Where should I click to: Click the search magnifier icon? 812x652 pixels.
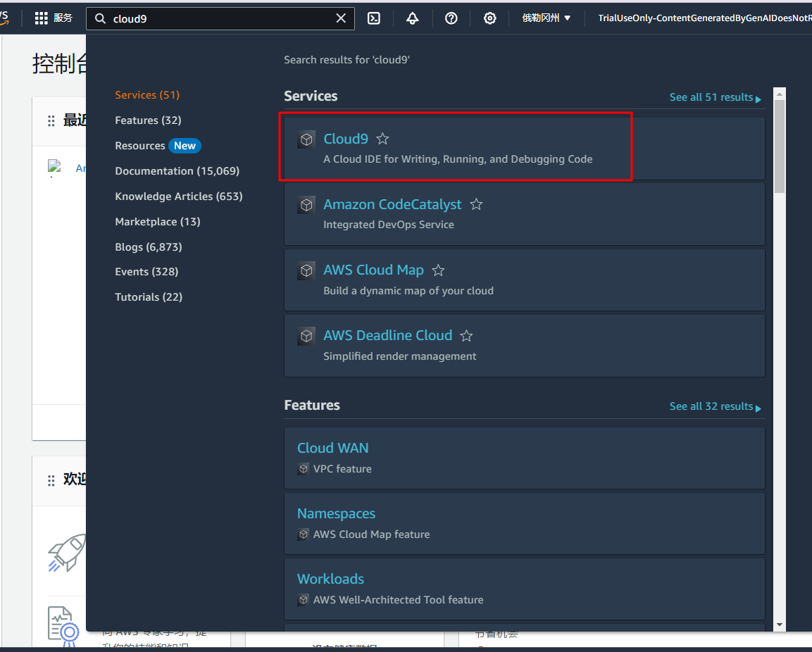pyautogui.click(x=101, y=18)
